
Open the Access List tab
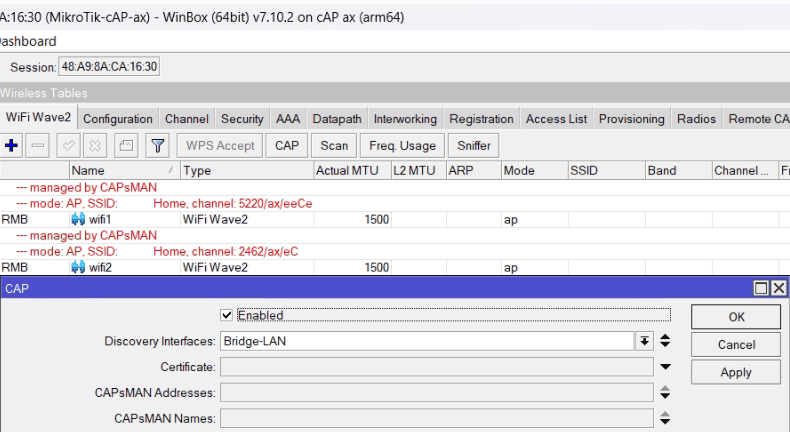[x=556, y=119]
